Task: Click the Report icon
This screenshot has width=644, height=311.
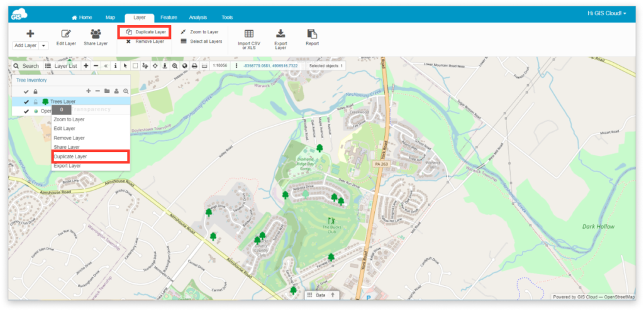Action: [312, 37]
